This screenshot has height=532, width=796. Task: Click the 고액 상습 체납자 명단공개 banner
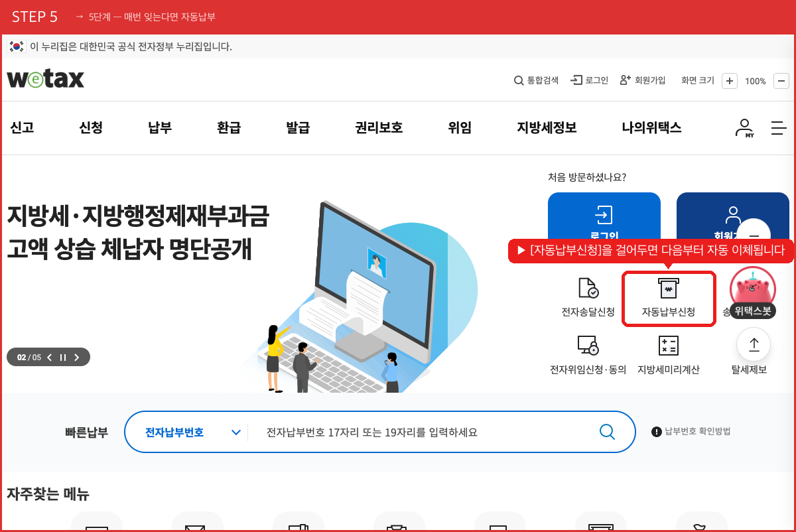coord(138,234)
